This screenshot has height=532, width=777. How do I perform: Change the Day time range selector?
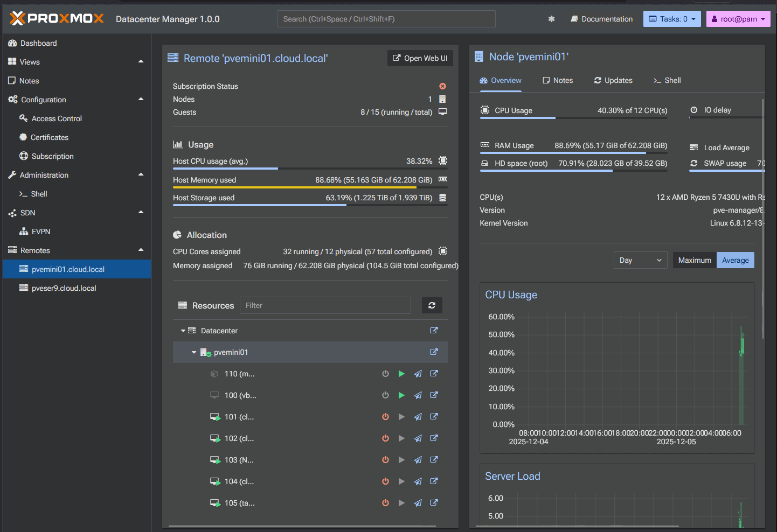point(640,260)
